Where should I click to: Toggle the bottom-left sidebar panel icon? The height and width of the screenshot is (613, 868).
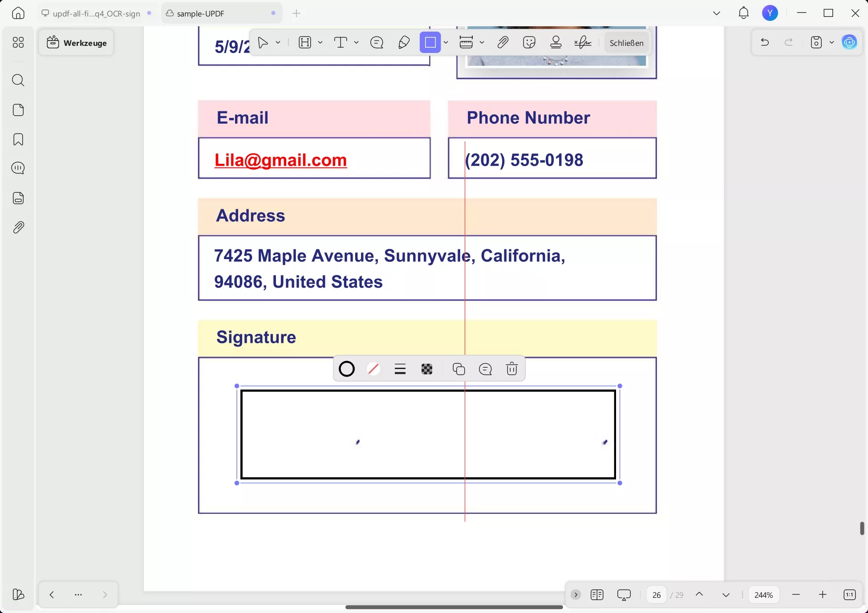coord(18,595)
